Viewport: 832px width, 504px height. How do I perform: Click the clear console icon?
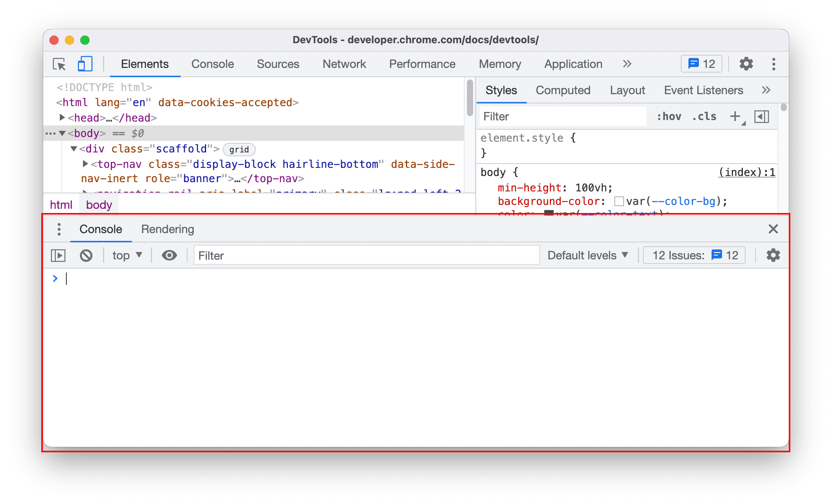coord(86,255)
